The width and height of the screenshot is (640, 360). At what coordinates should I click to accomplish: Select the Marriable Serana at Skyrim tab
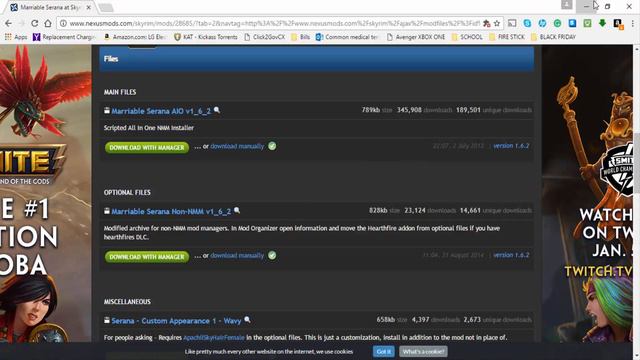tap(49, 7)
